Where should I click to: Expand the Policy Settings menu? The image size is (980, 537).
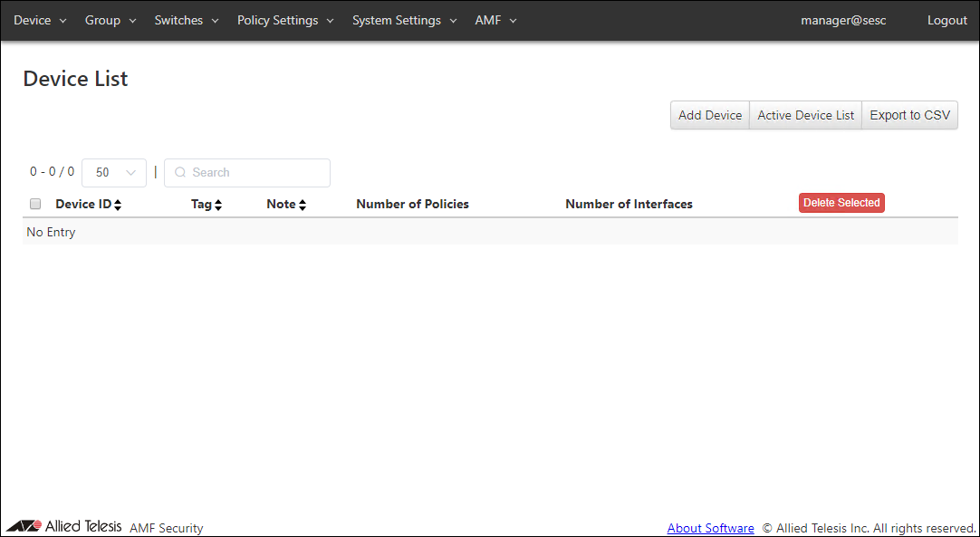pos(285,20)
